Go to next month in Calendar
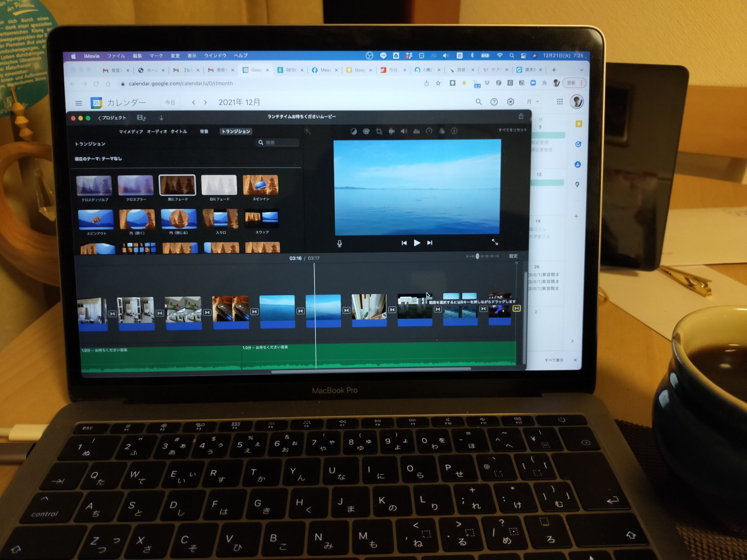 pos(205,102)
